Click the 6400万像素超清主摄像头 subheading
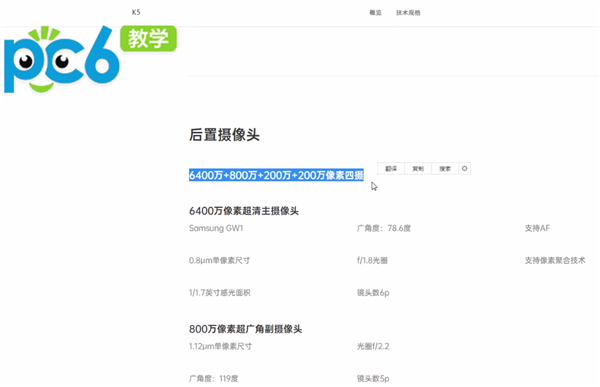This screenshot has width=600, height=387. (244, 211)
